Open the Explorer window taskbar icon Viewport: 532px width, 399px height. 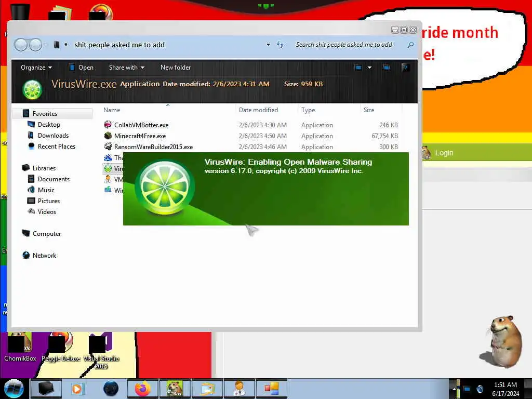click(207, 389)
